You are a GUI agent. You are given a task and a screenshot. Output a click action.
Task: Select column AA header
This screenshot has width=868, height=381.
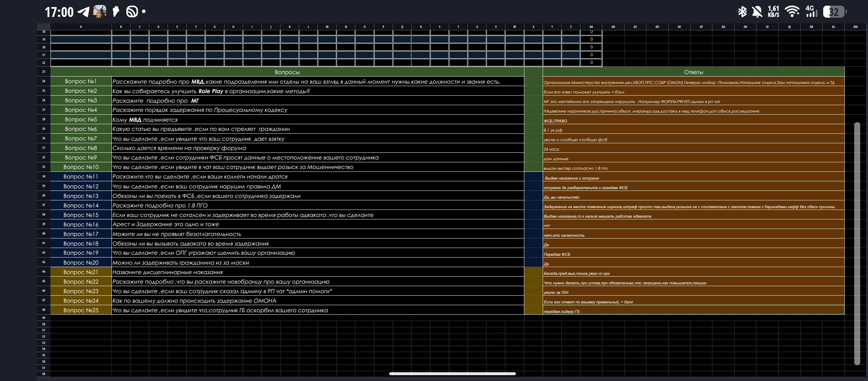(x=591, y=26)
